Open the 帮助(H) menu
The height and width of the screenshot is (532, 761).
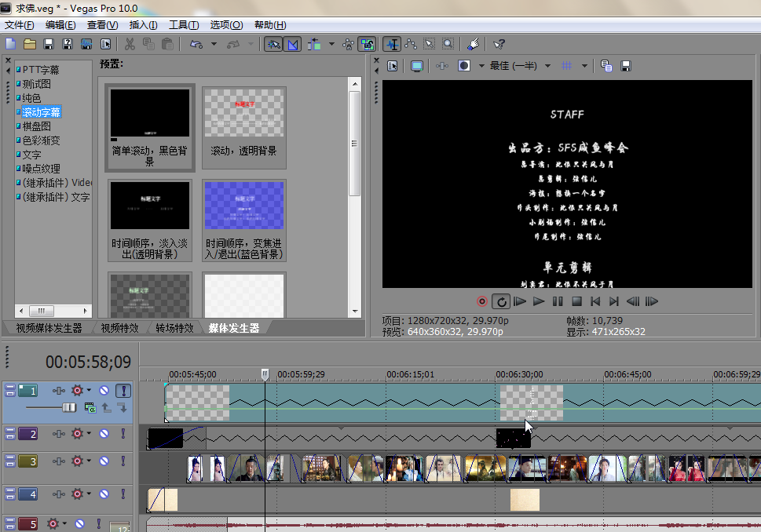(x=270, y=25)
